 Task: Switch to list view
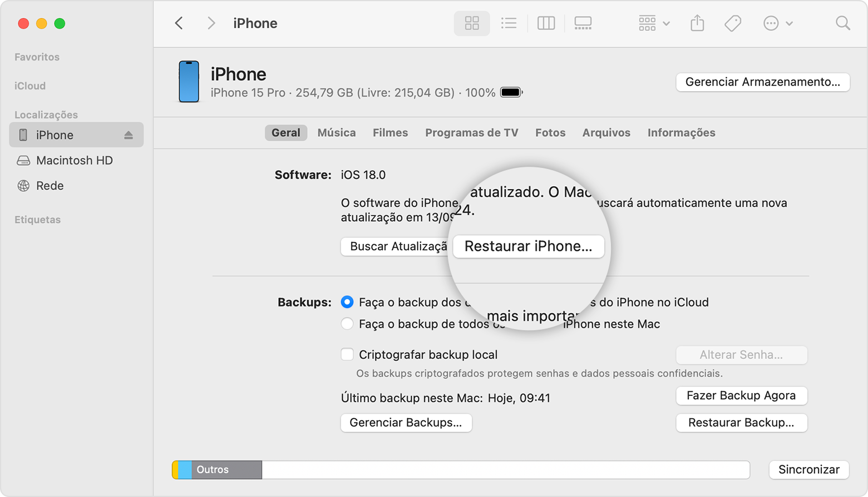click(509, 23)
